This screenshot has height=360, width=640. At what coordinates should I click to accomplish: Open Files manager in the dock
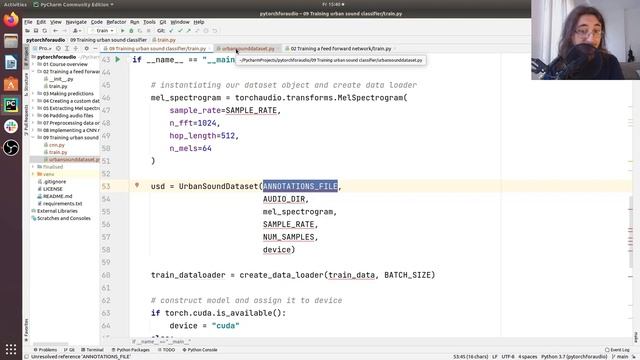click(11, 41)
